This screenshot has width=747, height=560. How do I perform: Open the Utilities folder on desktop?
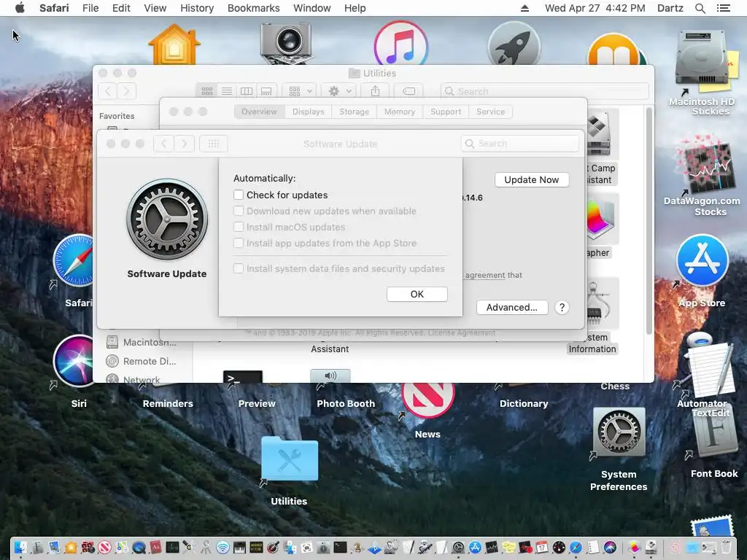pyautogui.click(x=289, y=459)
